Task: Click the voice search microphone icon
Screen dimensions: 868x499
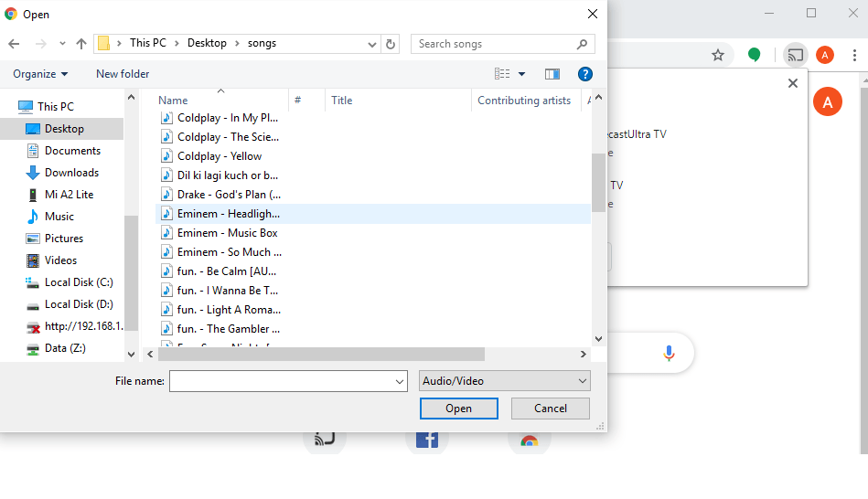Action: tap(669, 353)
